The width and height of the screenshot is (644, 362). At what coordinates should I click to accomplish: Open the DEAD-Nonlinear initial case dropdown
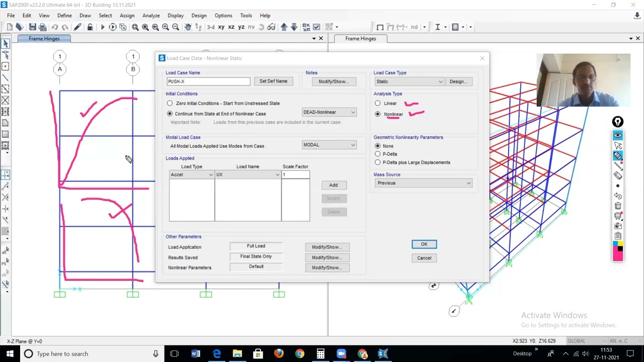329,112
